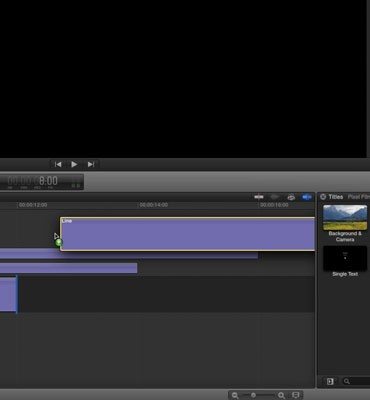This screenshot has width=370, height=400.
Task: Toggle the audio skimming button
Action: coord(274,197)
